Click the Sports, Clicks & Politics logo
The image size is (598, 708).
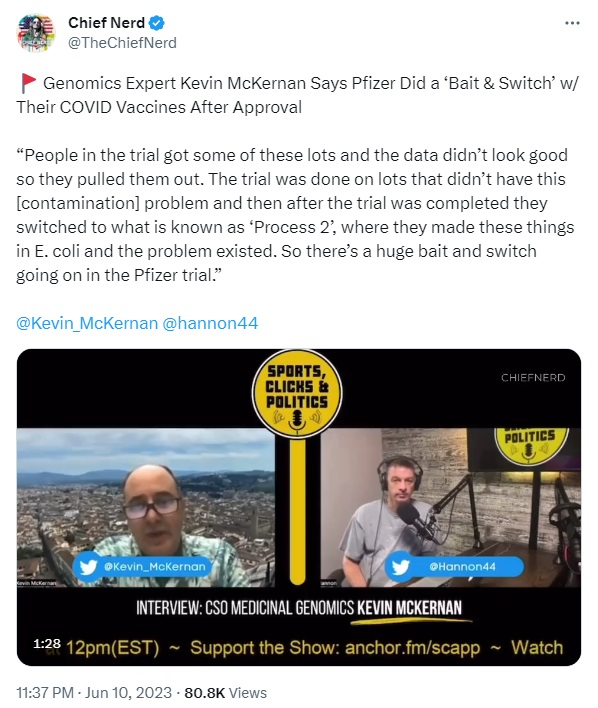297,394
